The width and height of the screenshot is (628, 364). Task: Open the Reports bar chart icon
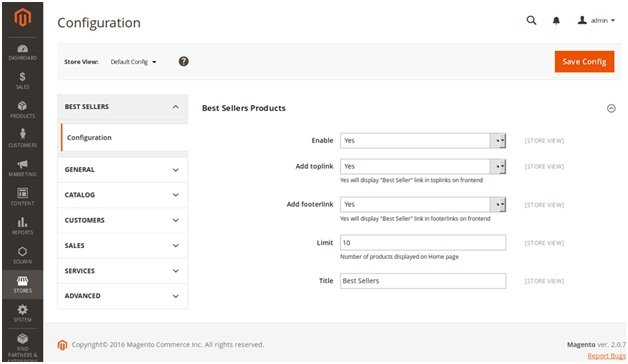pyautogui.click(x=22, y=226)
